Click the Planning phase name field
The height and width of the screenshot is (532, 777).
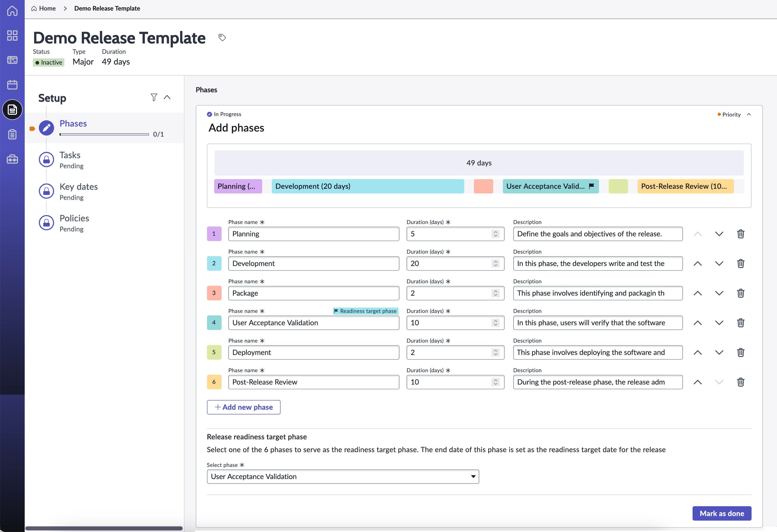point(313,234)
